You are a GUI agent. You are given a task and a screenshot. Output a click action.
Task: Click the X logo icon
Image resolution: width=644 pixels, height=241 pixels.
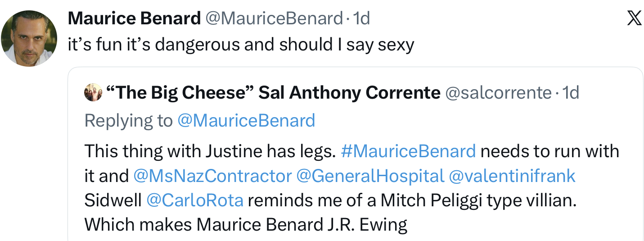[x=634, y=19]
